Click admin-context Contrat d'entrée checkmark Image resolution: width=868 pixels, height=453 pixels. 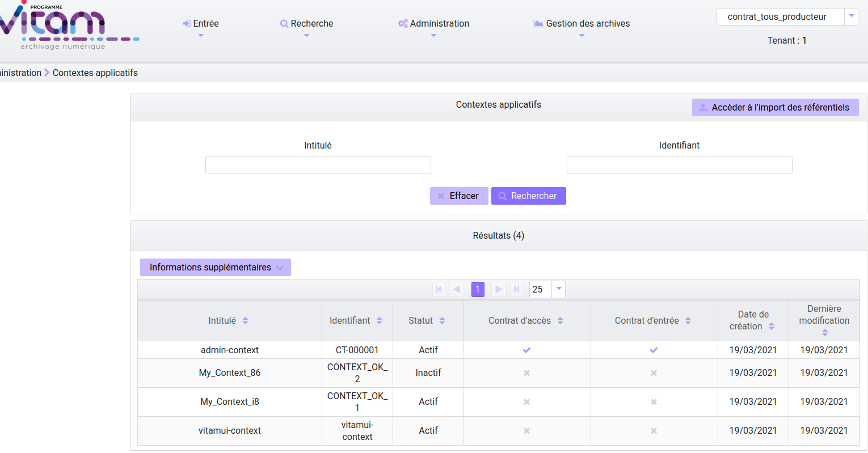click(x=654, y=350)
